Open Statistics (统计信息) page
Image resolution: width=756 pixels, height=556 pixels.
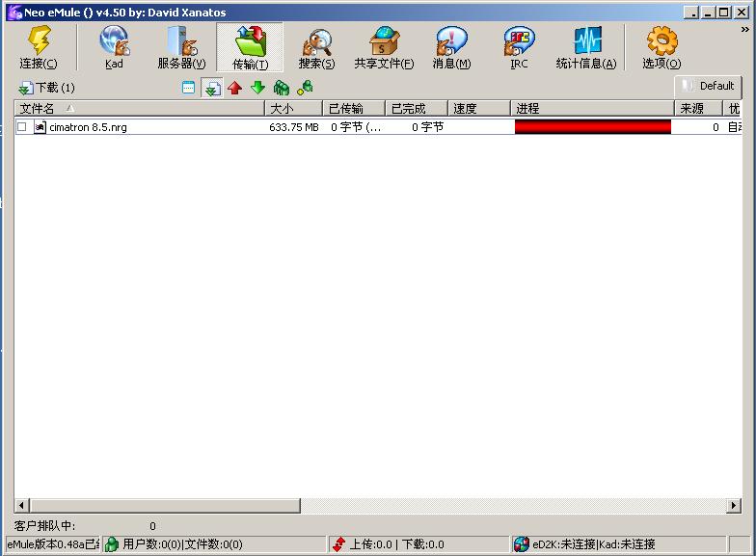pyautogui.click(x=586, y=47)
